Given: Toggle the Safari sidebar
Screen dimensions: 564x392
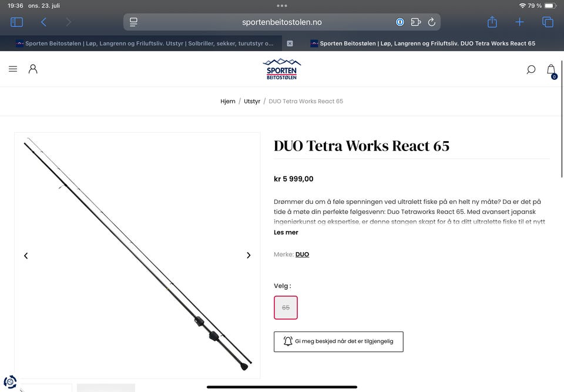Looking at the screenshot, I should pyautogui.click(x=16, y=22).
